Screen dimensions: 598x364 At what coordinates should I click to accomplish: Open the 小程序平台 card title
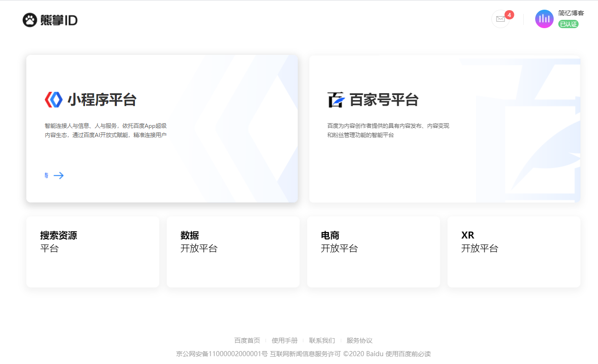[102, 100]
